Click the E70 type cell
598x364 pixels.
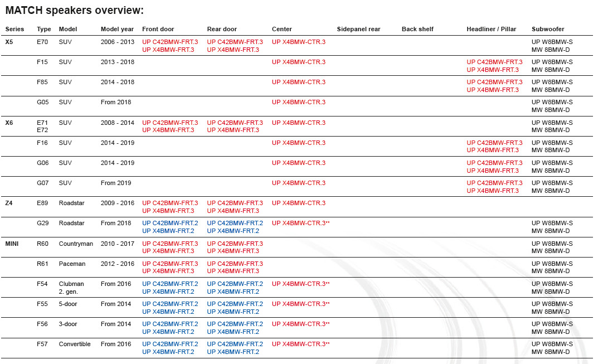[43, 42]
